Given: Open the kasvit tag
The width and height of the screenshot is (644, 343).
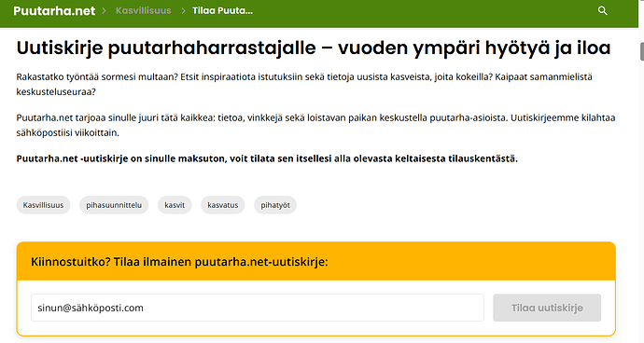Looking at the screenshot, I should (x=175, y=205).
